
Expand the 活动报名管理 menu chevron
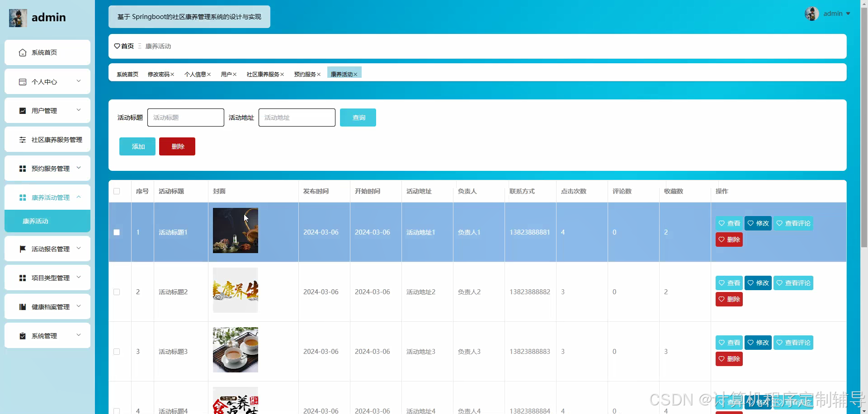[79, 249]
